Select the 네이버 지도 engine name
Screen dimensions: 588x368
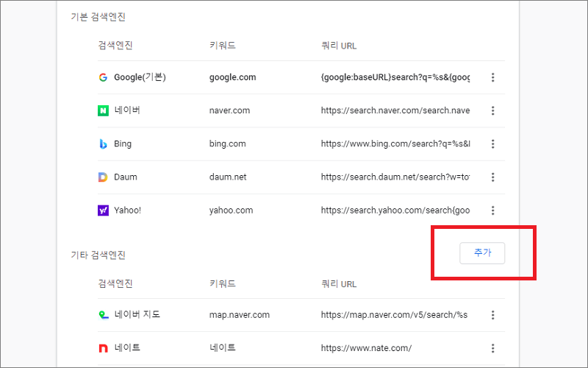coord(137,314)
